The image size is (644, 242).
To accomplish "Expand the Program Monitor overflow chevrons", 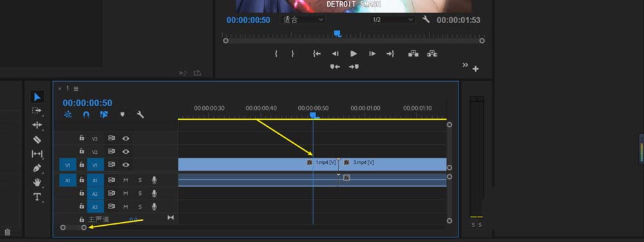I will pos(466,65).
